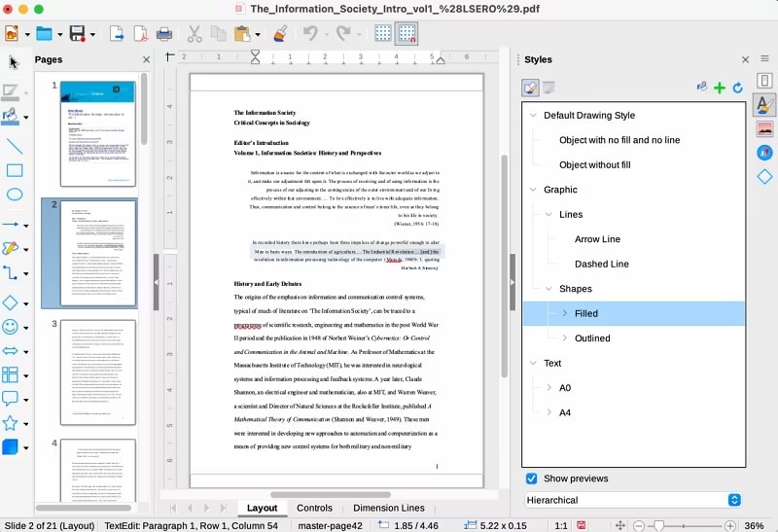Select the Connectors tool

pyautogui.click(x=11, y=273)
